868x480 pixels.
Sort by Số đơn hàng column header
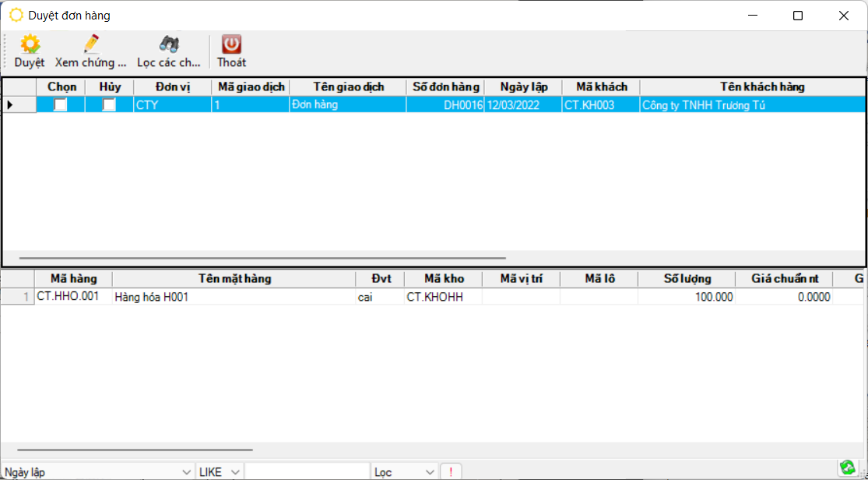click(445, 86)
